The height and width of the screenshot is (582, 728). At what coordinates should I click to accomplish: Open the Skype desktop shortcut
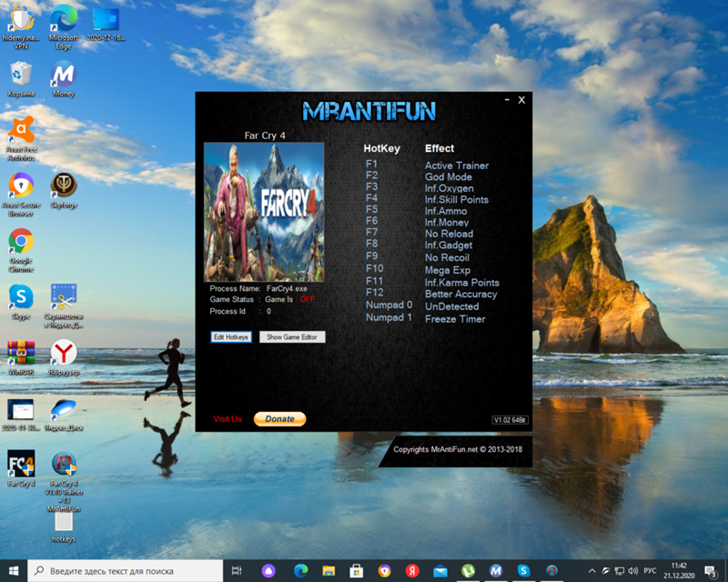(21, 302)
